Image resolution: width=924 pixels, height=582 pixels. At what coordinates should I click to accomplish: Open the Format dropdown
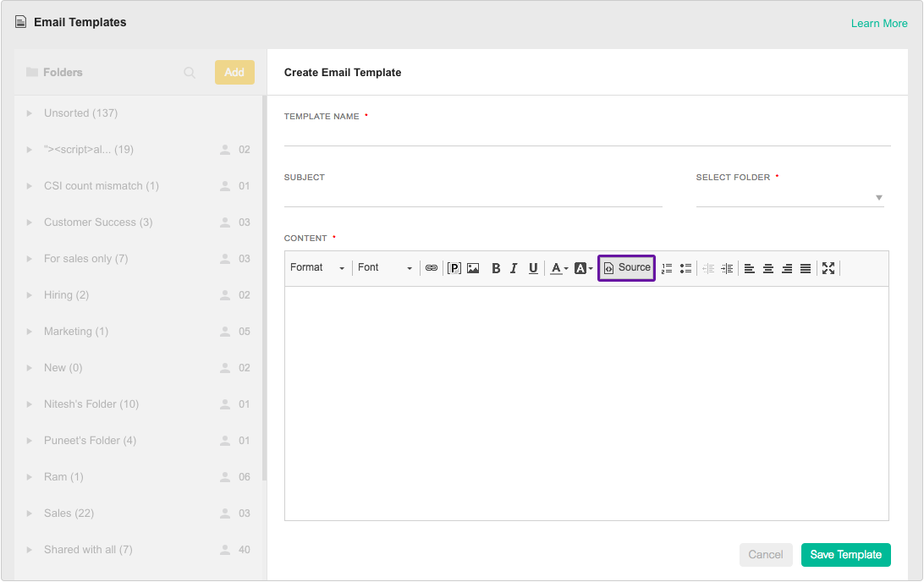[317, 268]
